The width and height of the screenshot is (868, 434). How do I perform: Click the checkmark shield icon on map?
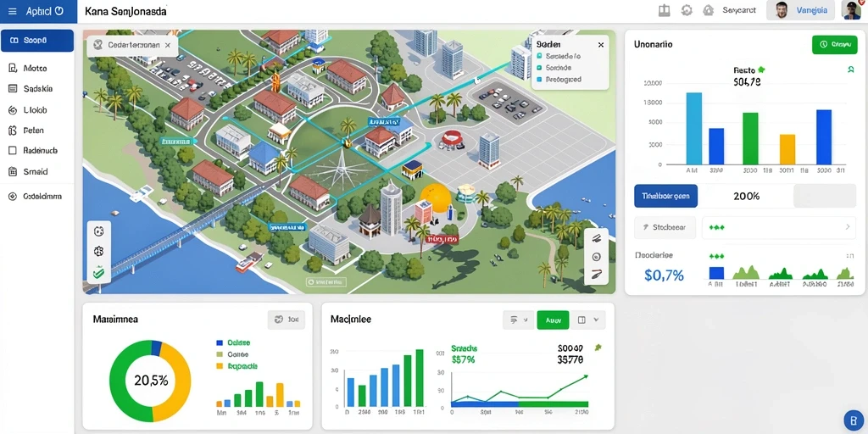click(98, 272)
